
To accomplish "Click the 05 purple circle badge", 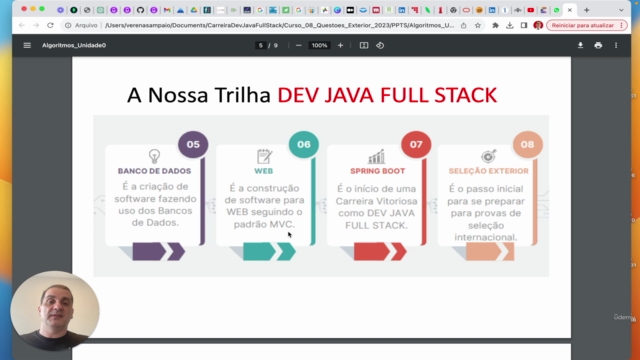I will [x=193, y=144].
